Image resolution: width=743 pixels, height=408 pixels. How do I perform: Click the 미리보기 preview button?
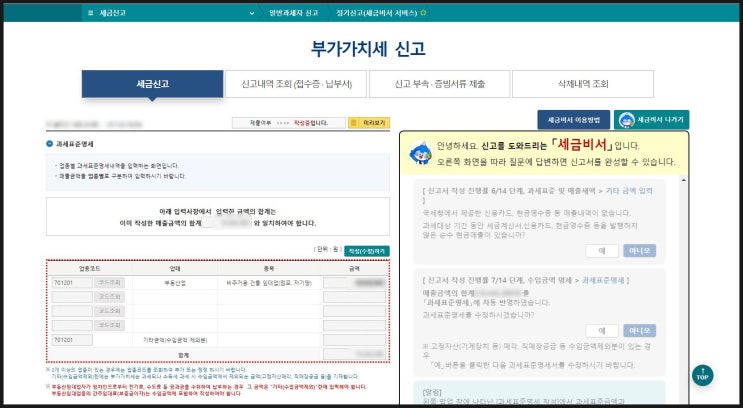pyautogui.click(x=369, y=123)
